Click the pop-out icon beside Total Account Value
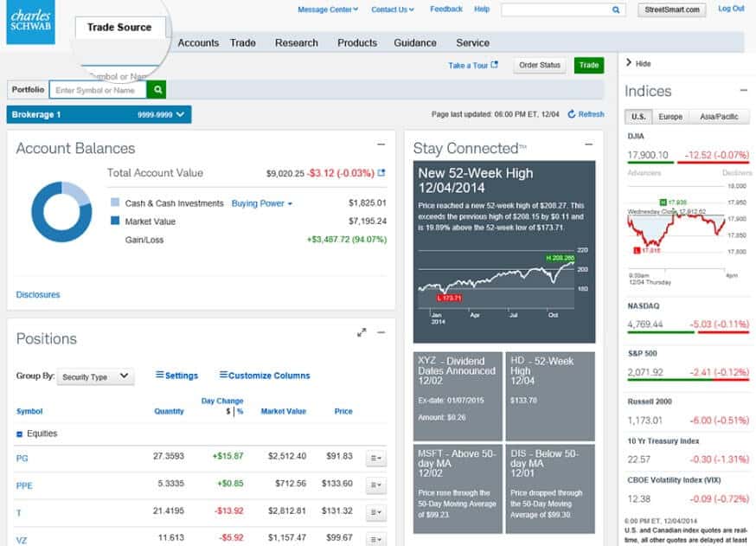The height and width of the screenshot is (546, 756). click(381, 173)
